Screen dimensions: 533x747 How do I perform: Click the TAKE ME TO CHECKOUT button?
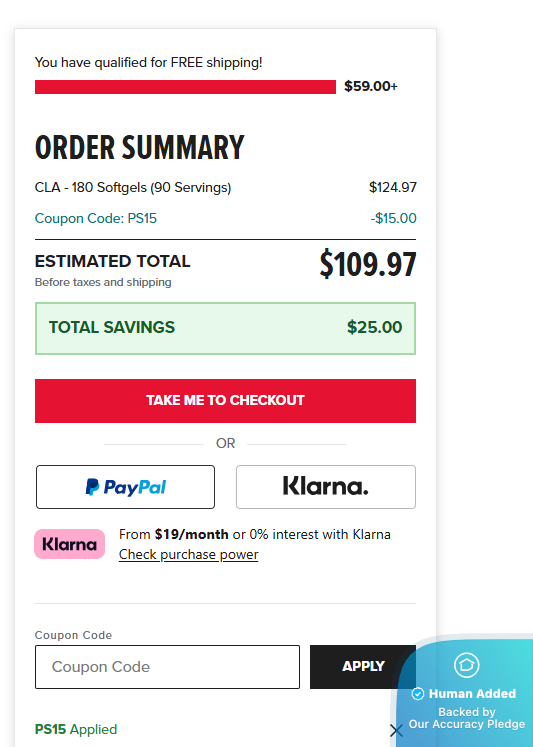coord(225,401)
